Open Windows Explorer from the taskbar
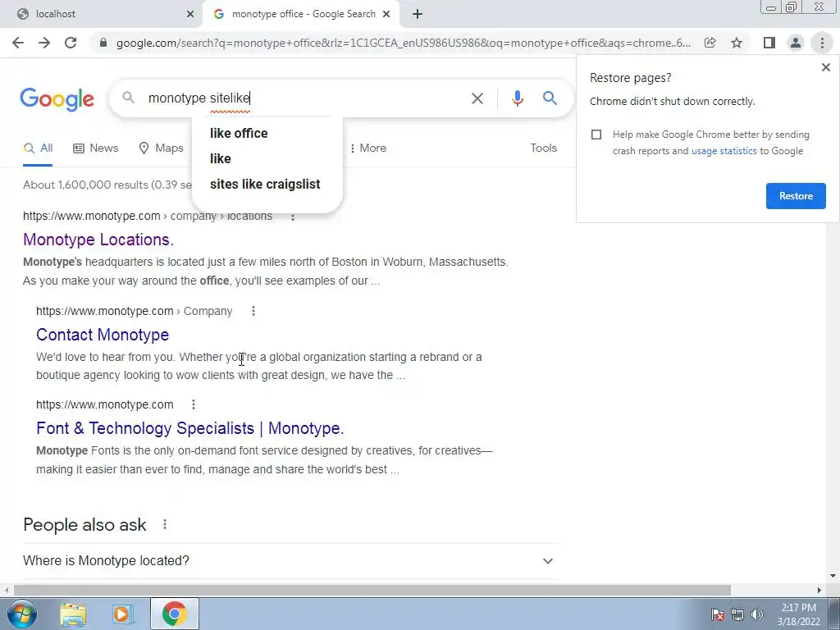 73,614
